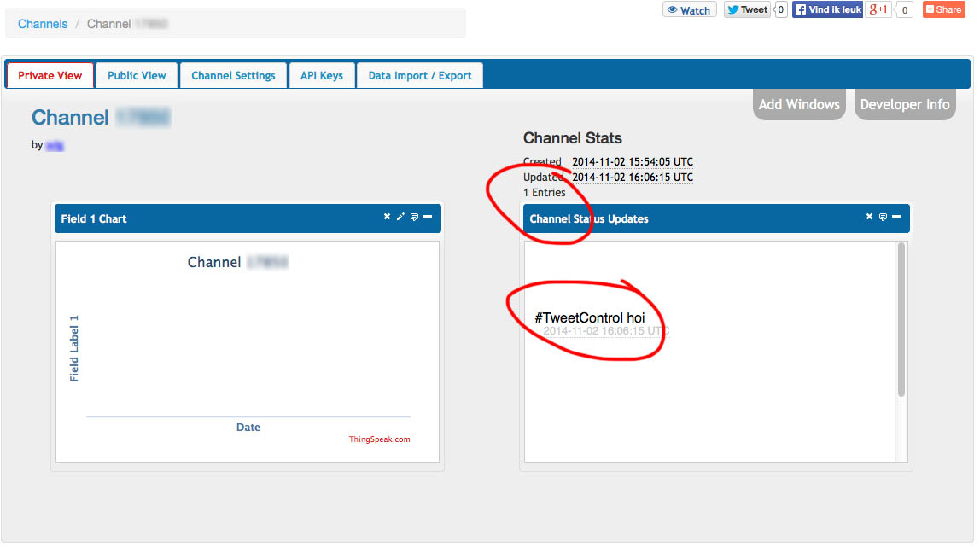Click the status updates panel scrollbar

(901, 319)
